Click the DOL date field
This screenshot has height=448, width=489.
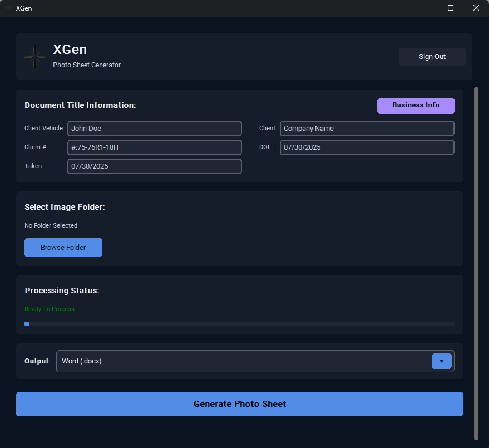pos(367,147)
